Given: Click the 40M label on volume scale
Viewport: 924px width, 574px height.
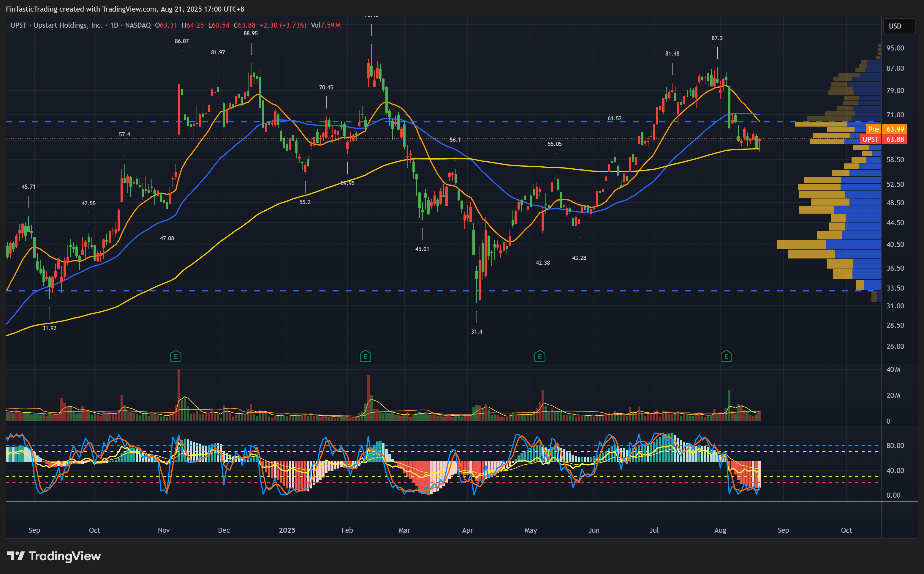Looking at the screenshot, I should (x=893, y=370).
